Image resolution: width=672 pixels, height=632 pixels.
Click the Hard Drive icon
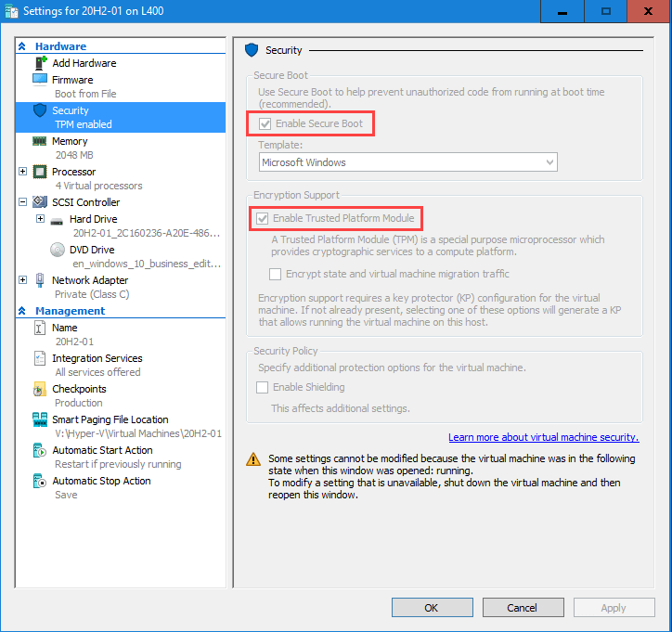click(57, 221)
